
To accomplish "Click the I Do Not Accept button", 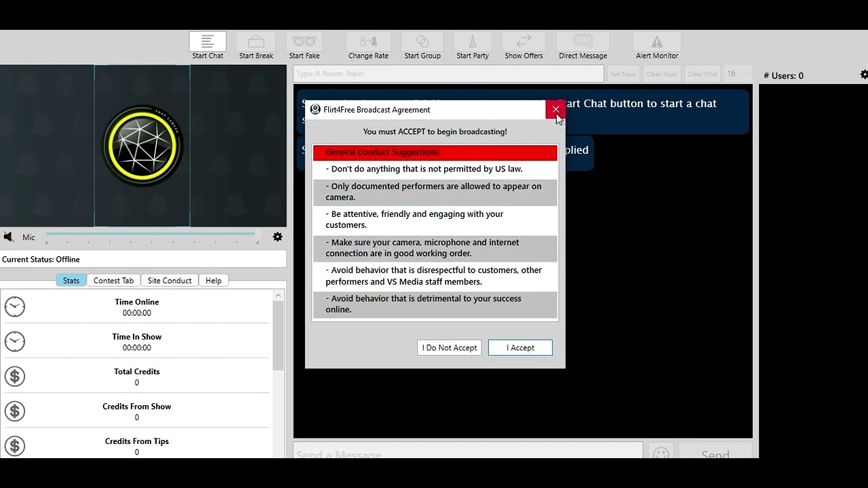I will [x=450, y=348].
